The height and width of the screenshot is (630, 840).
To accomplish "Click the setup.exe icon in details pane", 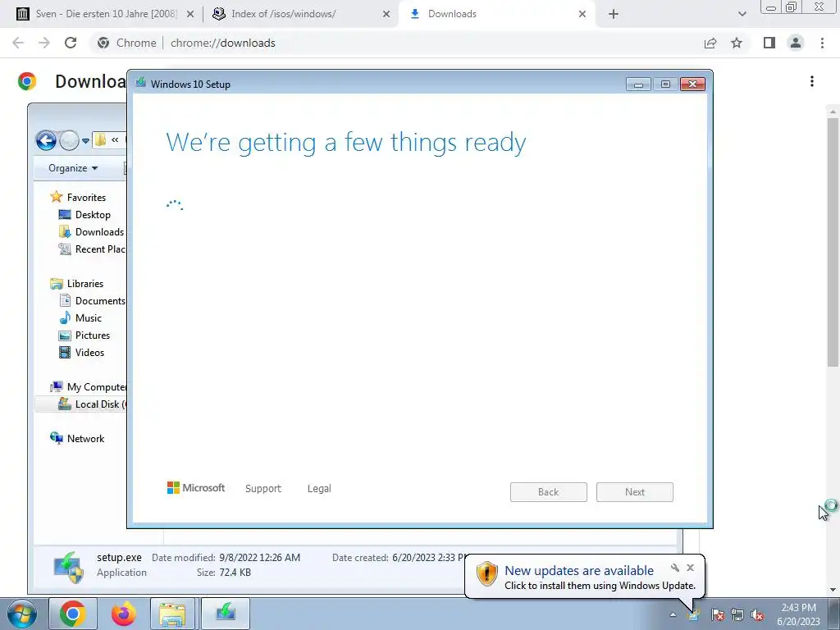I will pyautogui.click(x=68, y=568).
